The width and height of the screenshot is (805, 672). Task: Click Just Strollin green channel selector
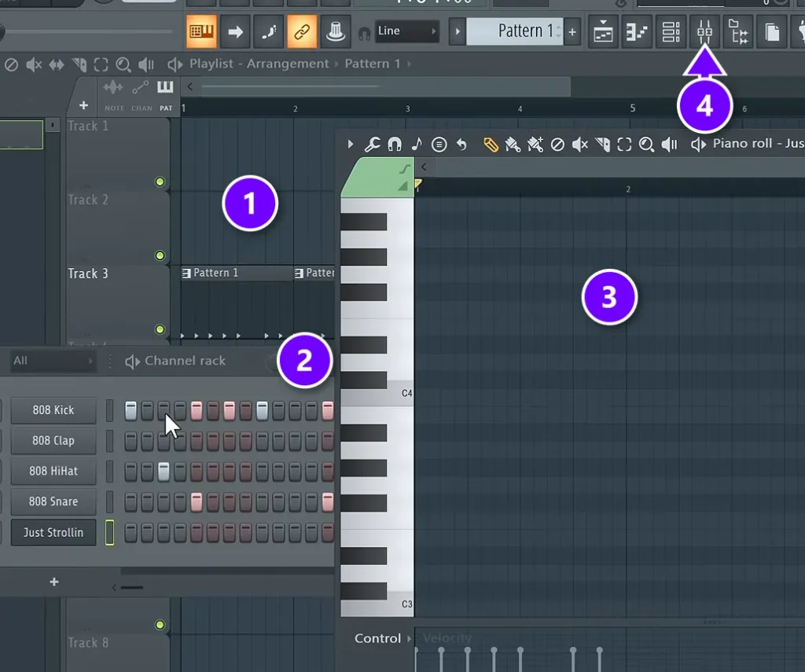point(110,532)
